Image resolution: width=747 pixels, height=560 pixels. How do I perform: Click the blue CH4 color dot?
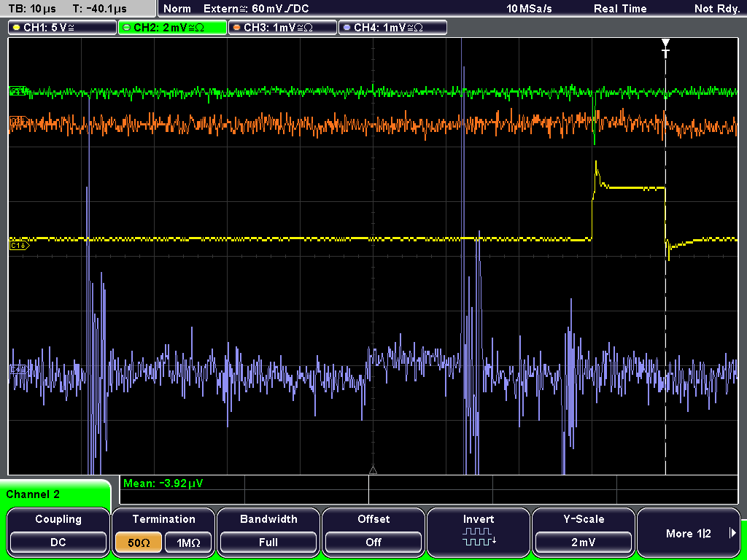[x=347, y=28]
